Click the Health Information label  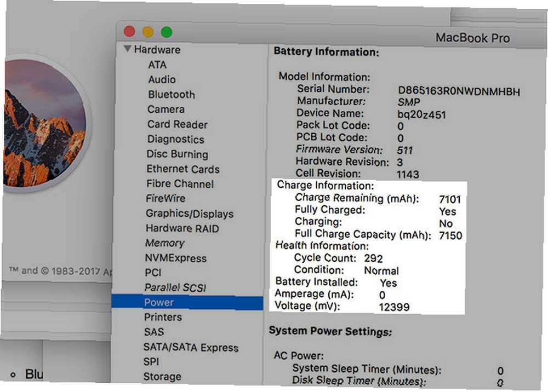click(322, 246)
